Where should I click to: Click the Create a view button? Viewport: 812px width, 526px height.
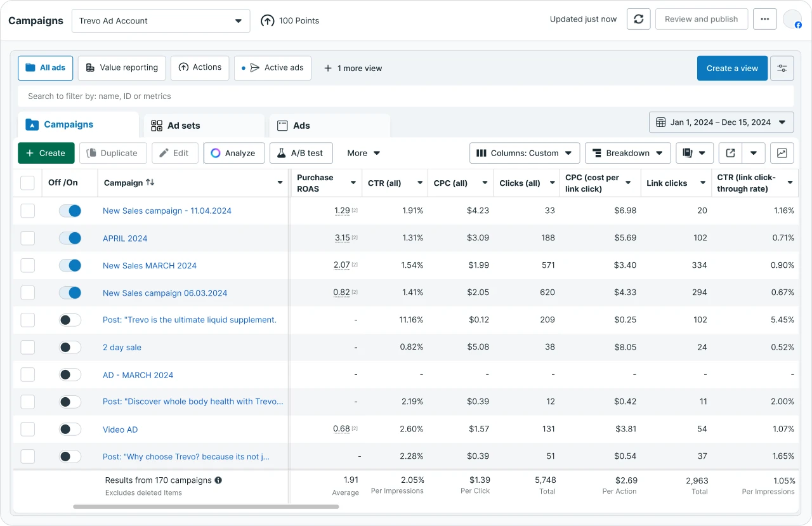click(732, 69)
